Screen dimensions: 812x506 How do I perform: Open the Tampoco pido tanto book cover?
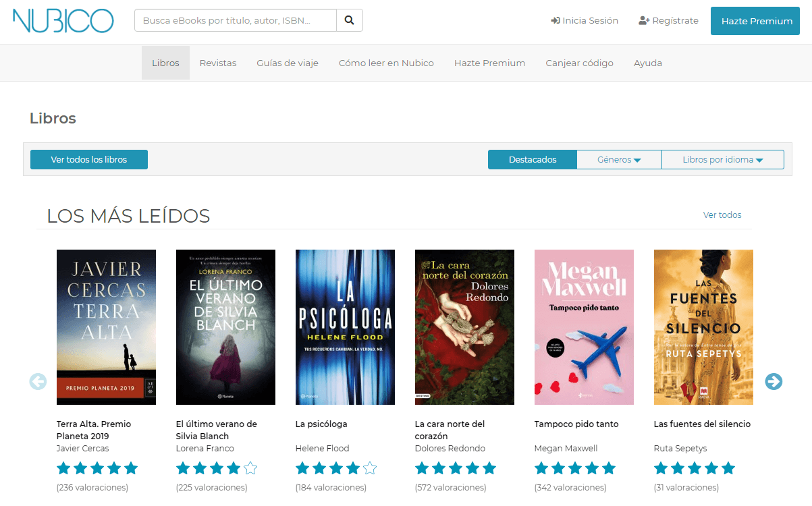pyautogui.click(x=584, y=327)
